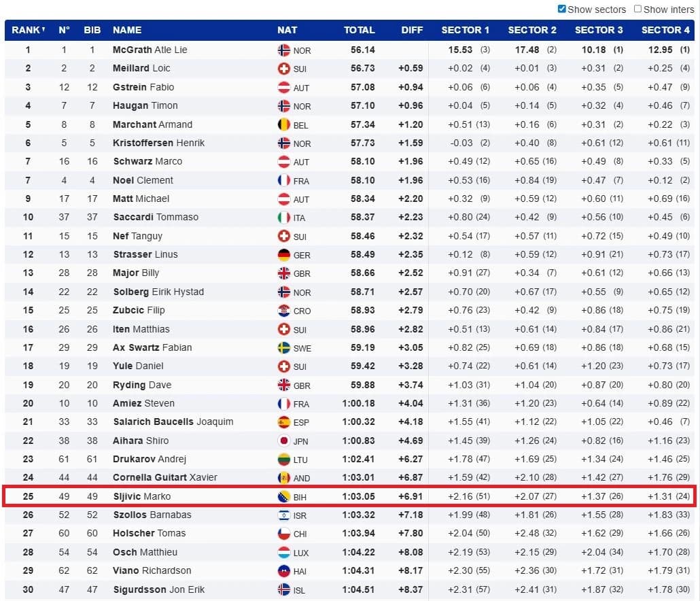Click Haiti flag beside Viano Richardson
The width and height of the screenshot is (700, 601).
click(284, 570)
